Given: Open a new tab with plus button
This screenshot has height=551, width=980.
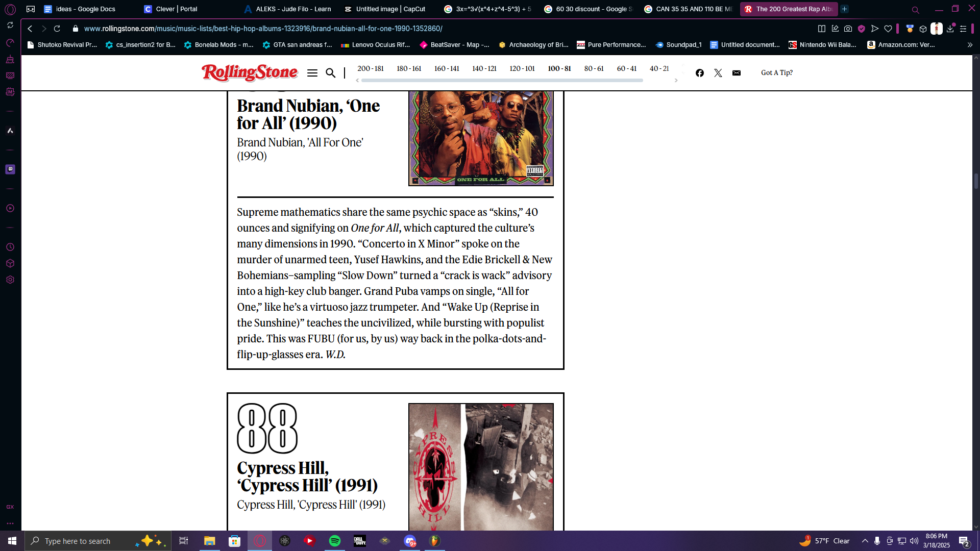Looking at the screenshot, I should 845,9.
